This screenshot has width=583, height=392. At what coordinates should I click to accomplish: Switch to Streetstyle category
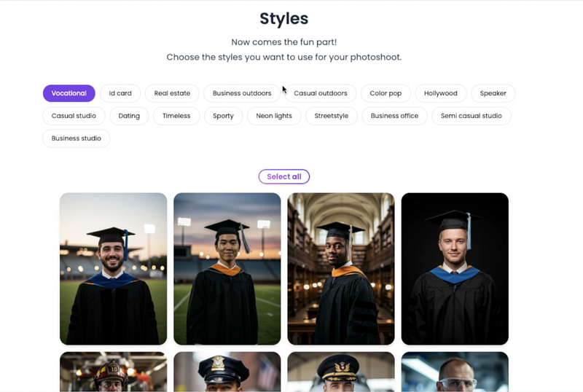(x=332, y=116)
